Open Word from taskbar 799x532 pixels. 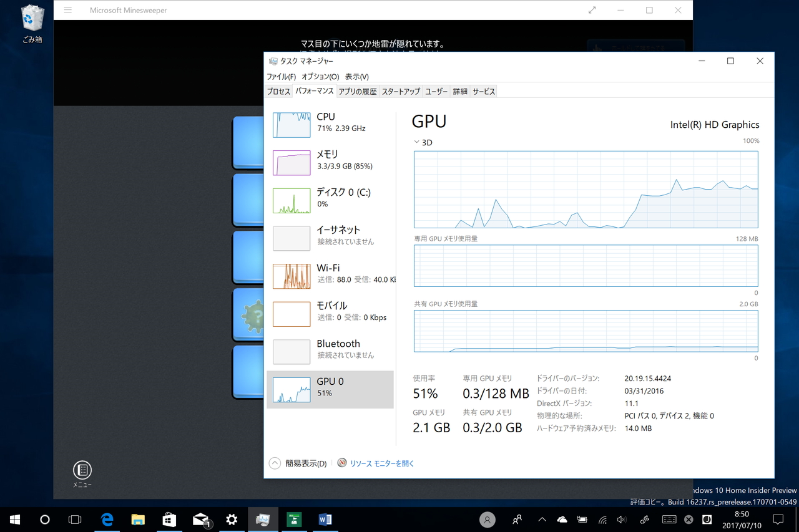point(325,520)
